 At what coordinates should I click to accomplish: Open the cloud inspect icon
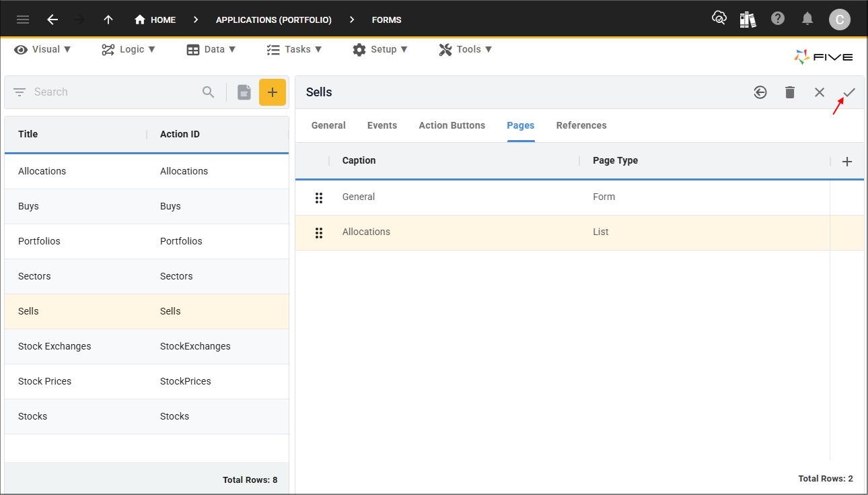[x=719, y=18]
